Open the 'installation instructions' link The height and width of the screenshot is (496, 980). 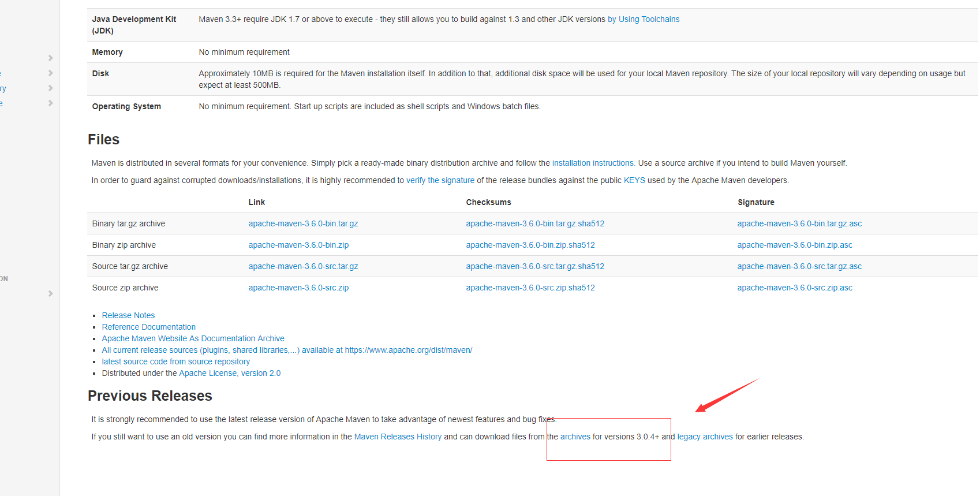[593, 163]
